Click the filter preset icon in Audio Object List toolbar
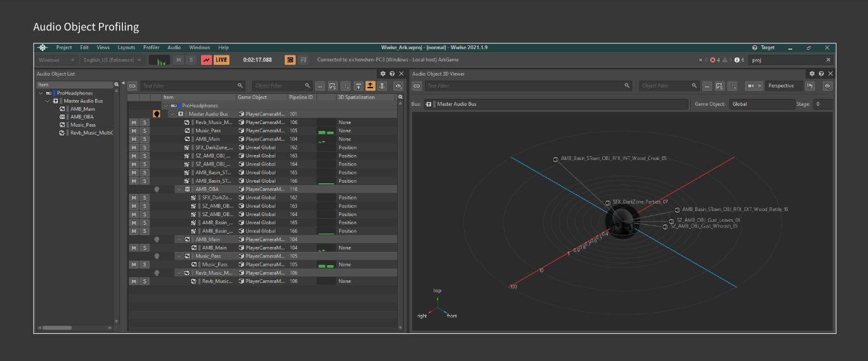 click(332, 86)
